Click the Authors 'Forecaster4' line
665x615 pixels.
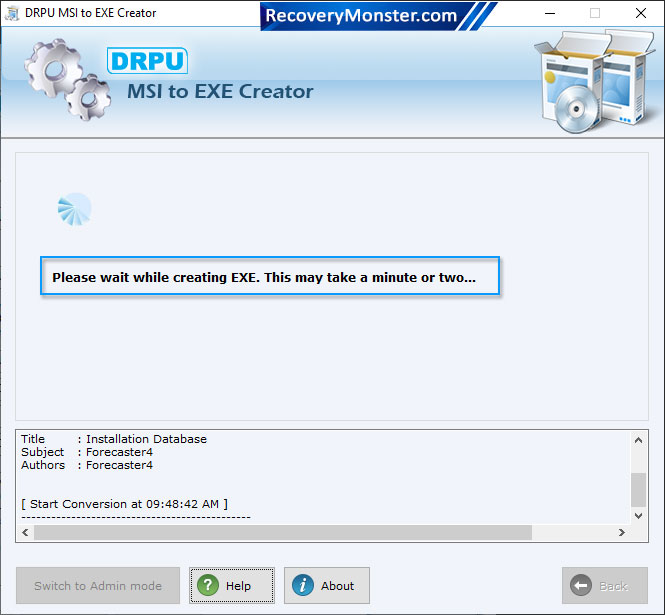tap(87, 465)
